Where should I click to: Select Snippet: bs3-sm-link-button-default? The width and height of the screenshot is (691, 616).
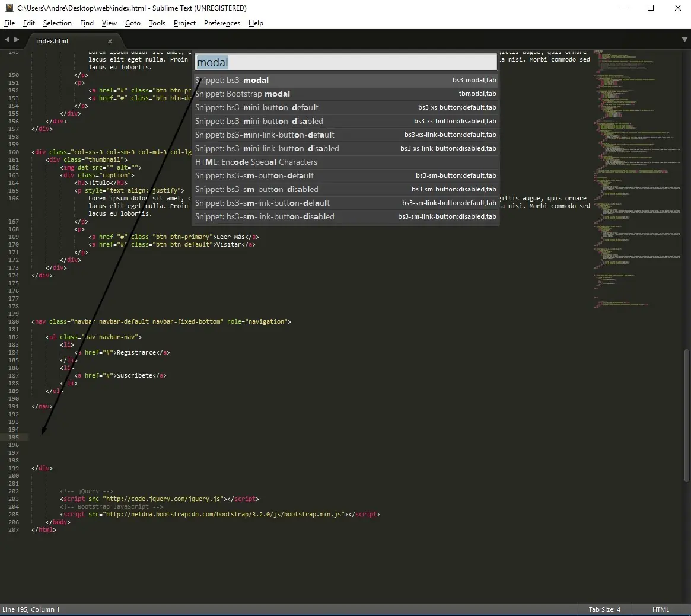click(346, 203)
